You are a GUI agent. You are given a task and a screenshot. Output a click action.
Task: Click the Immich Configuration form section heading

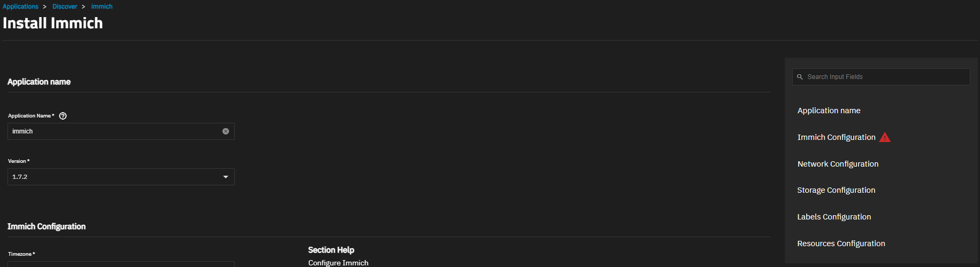pos(47,226)
